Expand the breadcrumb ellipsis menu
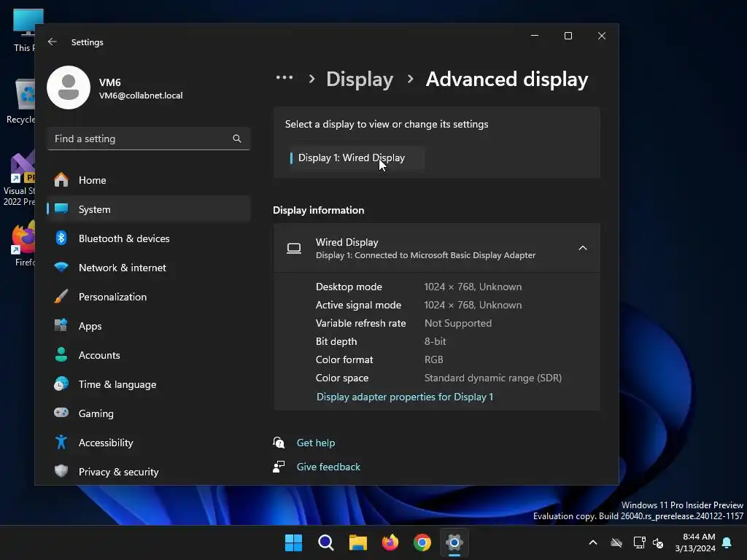Viewport: 747px width, 560px height. (x=285, y=77)
